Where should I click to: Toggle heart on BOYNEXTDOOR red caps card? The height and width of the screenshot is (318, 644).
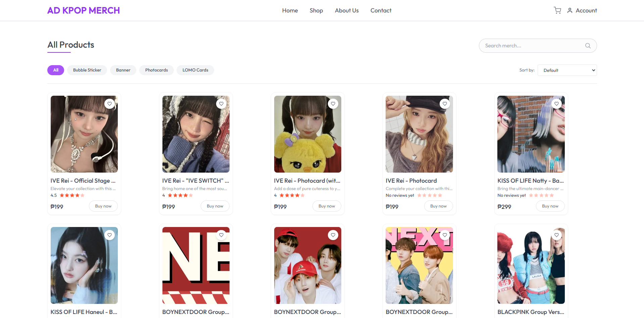coord(333,235)
